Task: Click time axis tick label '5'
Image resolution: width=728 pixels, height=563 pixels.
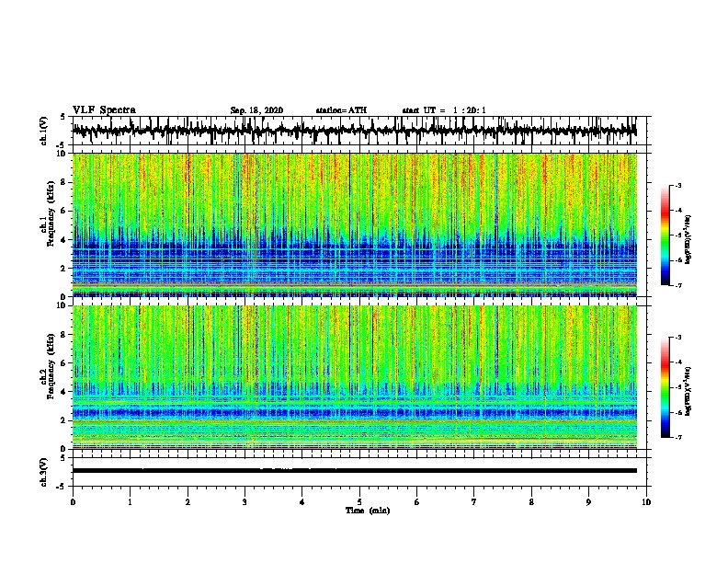Action: (x=359, y=502)
